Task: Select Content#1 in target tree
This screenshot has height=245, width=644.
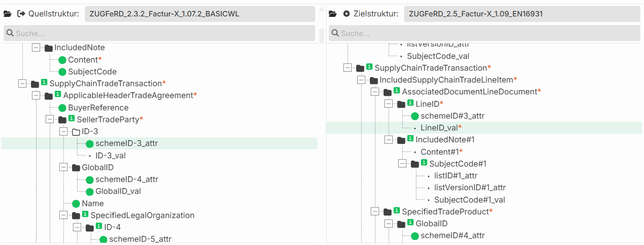Action: (x=442, y=151)
